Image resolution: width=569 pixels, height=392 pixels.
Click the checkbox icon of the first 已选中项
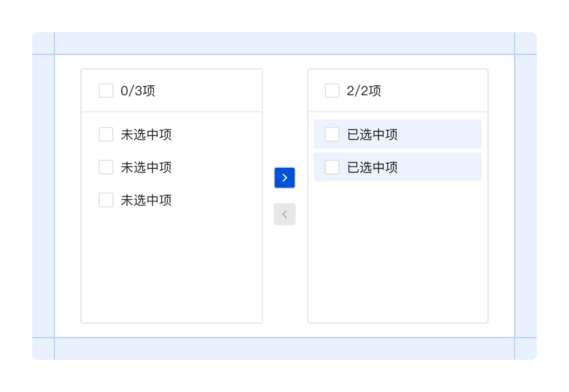point(331,134)
